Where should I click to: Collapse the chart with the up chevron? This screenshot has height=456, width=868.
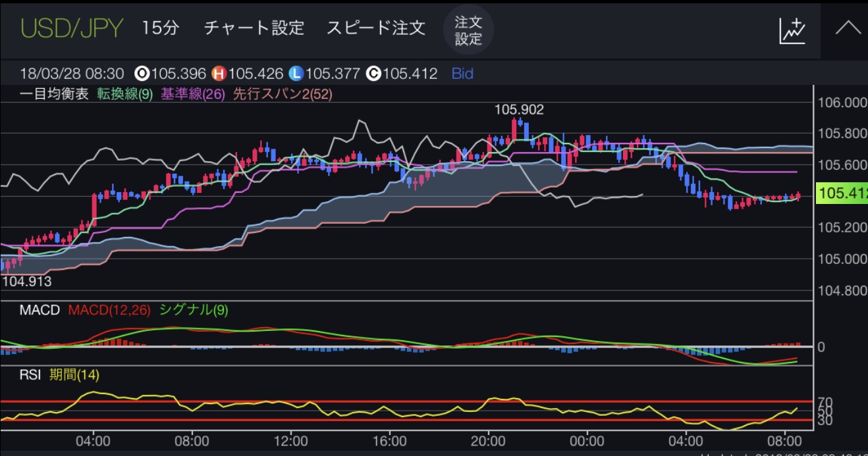(x=848, y=29)
